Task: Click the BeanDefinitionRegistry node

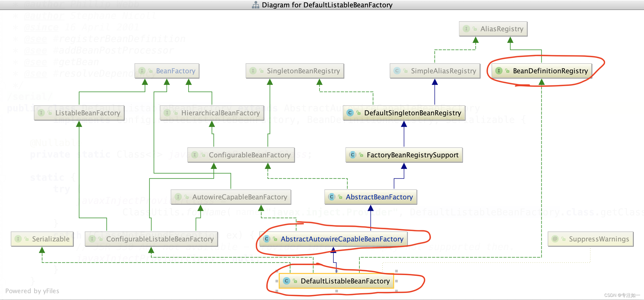Action: coord(542,71)
